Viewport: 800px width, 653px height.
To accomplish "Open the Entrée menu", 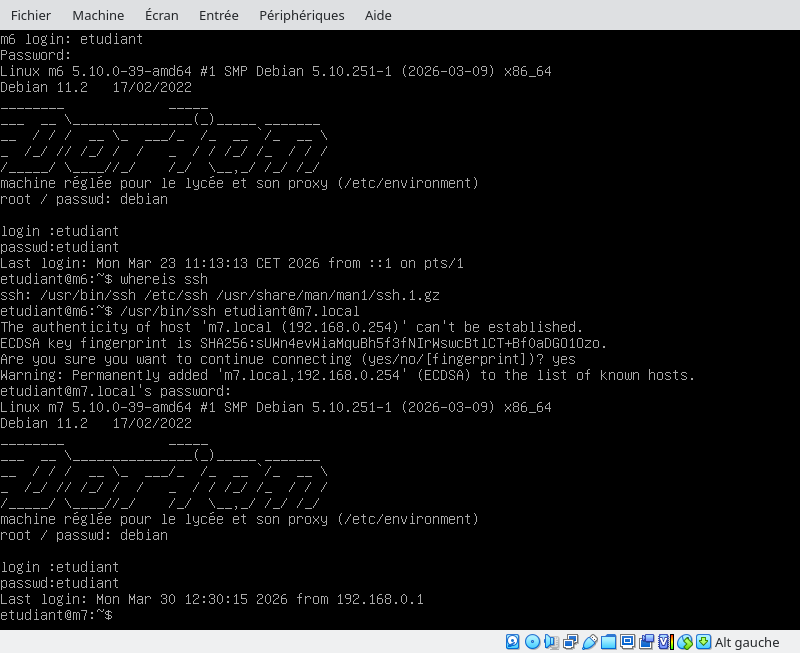I will click(x=219, y=15).
